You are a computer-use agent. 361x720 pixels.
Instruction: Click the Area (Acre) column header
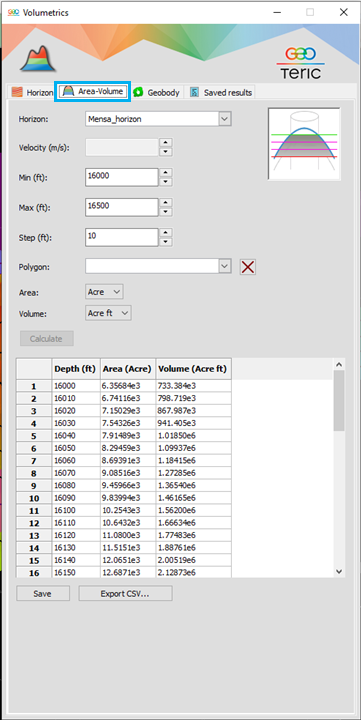tap(128, 369)
